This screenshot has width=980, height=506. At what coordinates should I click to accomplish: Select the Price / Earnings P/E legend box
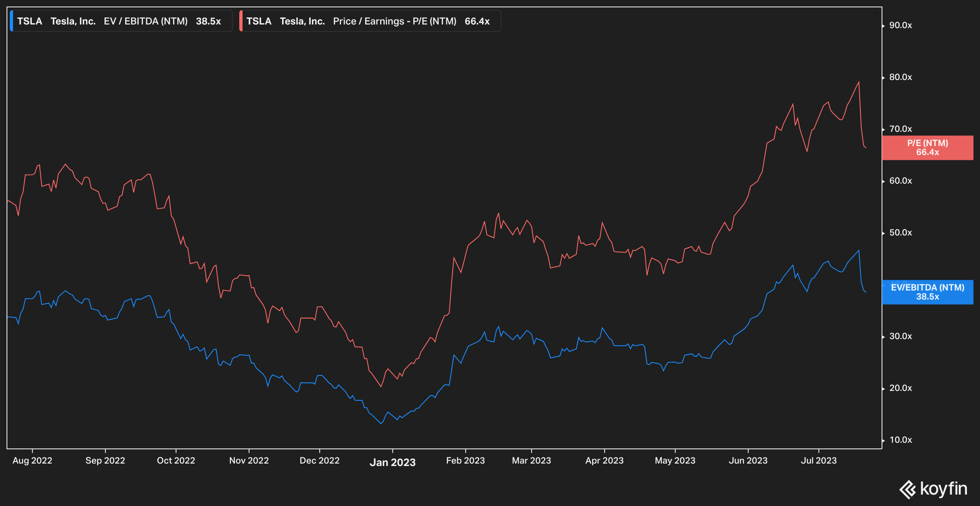[x=370, y=21]
